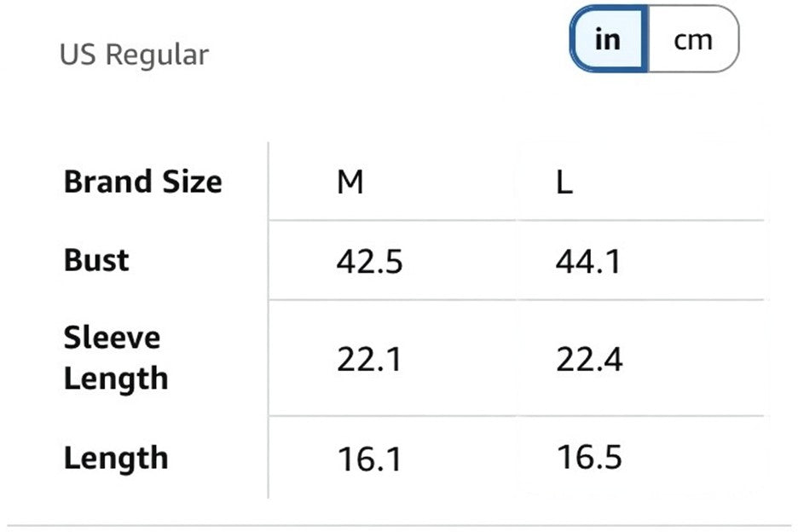Screen dimensions: 798x532
Task: Click the Brand Size row label
Action: coord(143,182)
